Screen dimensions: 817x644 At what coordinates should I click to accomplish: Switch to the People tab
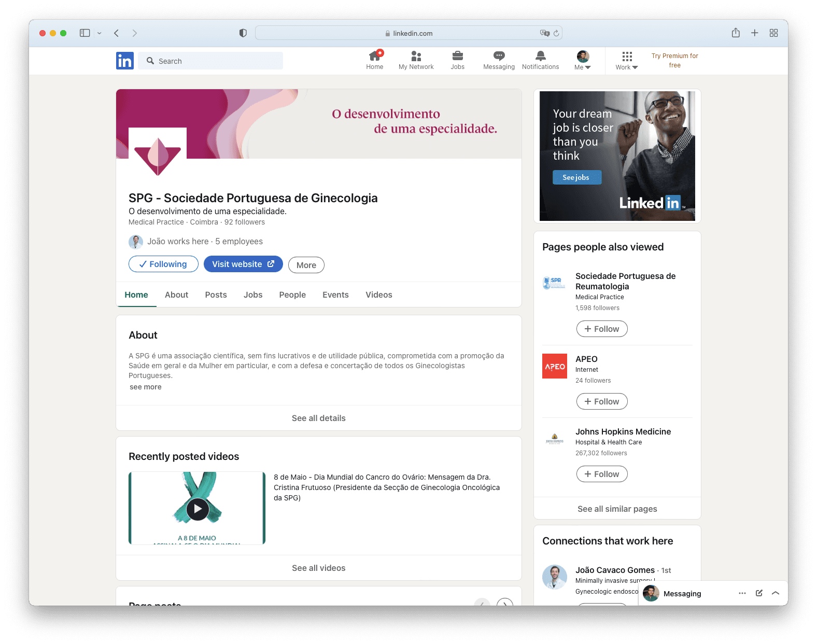click(292, 295)
